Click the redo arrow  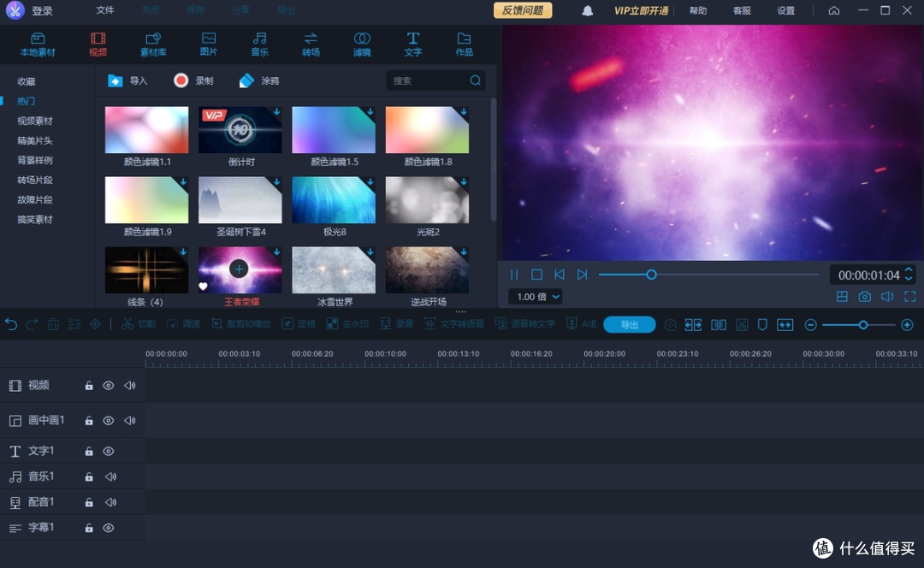pos(32,324)
